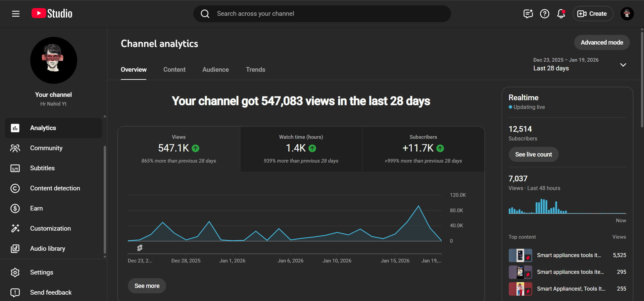Viewport: 644px width, 301px height.
Task: Switch to the Audience tab
Action: (x=215, y=70)
